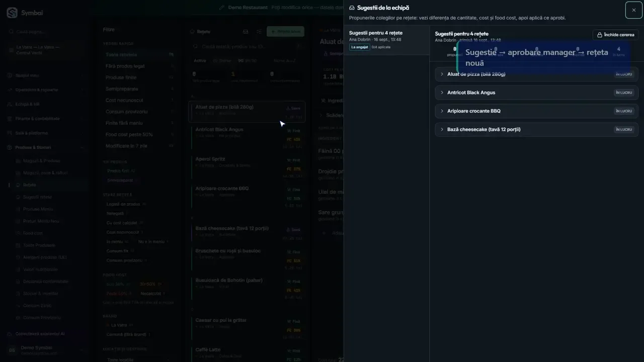
Task: Select Modificate în 7 zile filter
Action: coord(138,146)
